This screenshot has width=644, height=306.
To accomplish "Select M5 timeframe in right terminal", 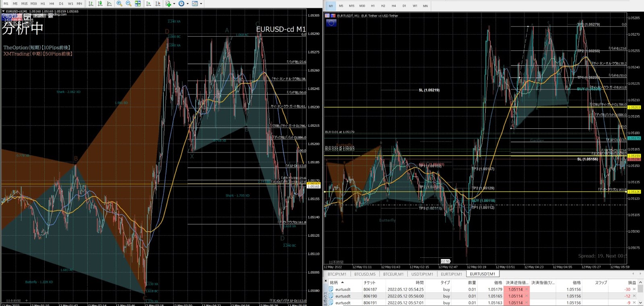I will pyautogui.click(x=341, y=6).
